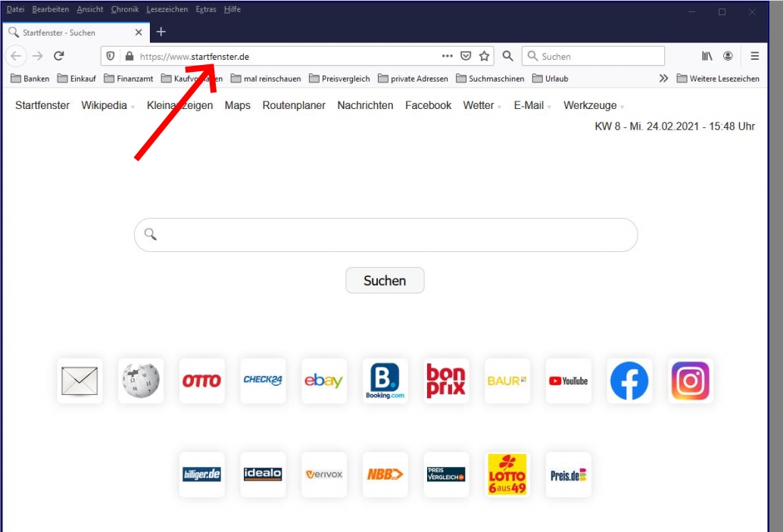This screenshot has width=783, height=532.
Task: Open the Ansicht menu
Action: click(x=90, y=9)
